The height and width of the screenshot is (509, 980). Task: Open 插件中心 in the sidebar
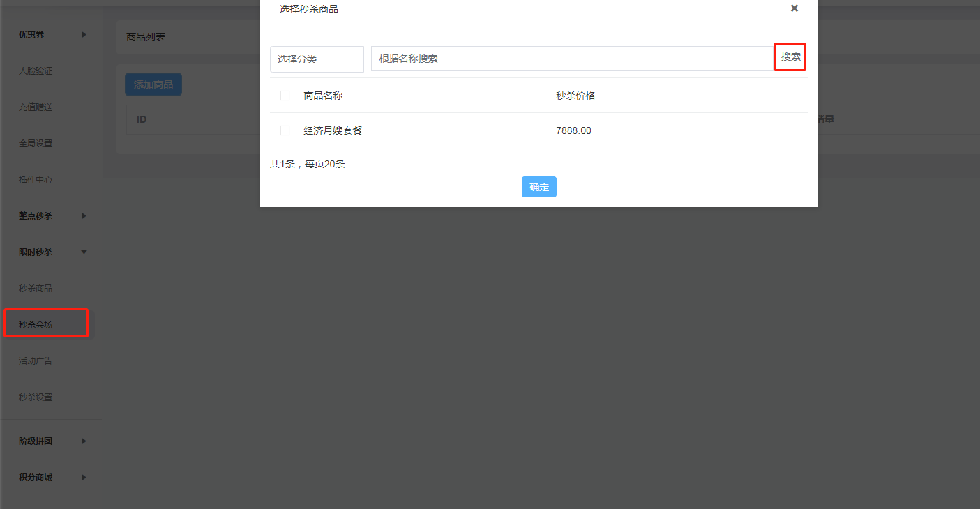click(x=36, y=179)
